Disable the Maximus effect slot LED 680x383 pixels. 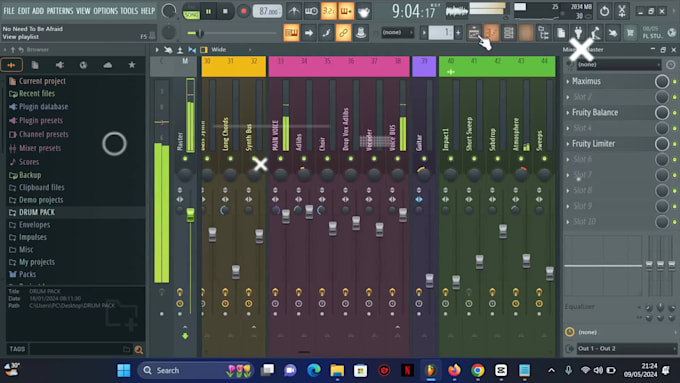(674, 82)
